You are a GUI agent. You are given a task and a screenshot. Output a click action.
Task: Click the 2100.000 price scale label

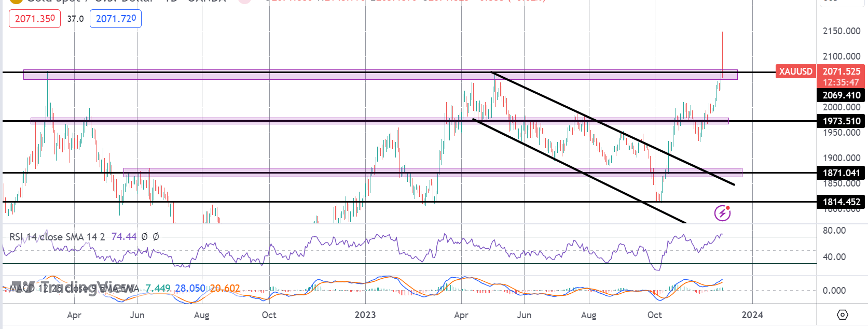point(842,56)
